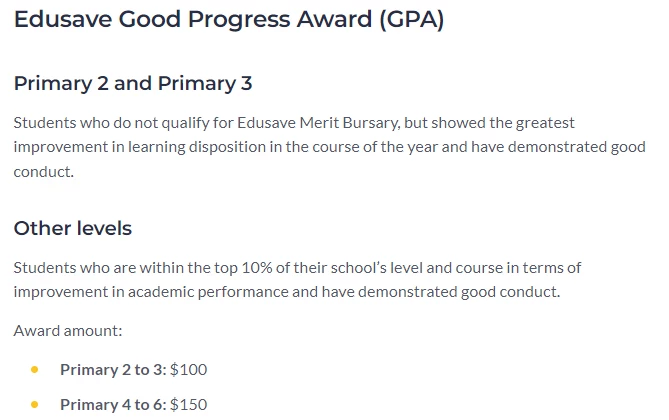Click the bold Primary 2 to 3 label
Screen dimensions: 669x420
(113, 370)
